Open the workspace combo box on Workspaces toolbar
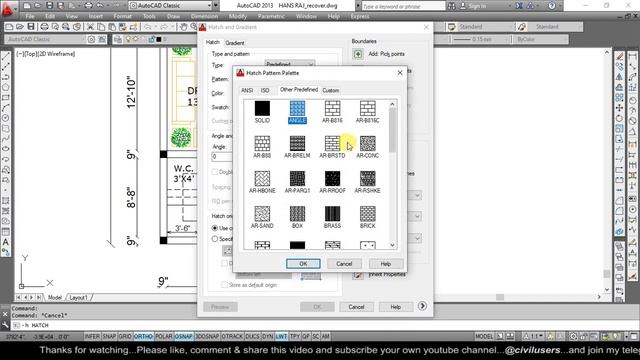The image size is (640, 360). point(45,39)
